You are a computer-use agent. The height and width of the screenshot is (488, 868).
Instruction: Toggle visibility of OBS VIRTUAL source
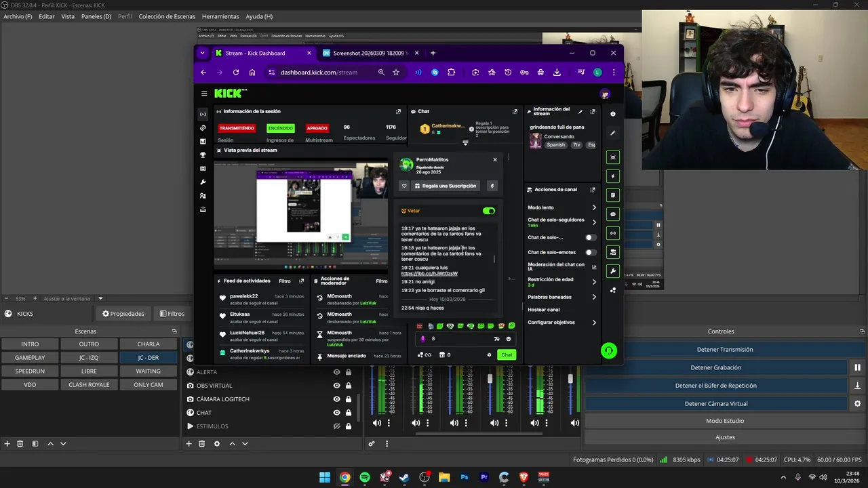click(336, 386)
